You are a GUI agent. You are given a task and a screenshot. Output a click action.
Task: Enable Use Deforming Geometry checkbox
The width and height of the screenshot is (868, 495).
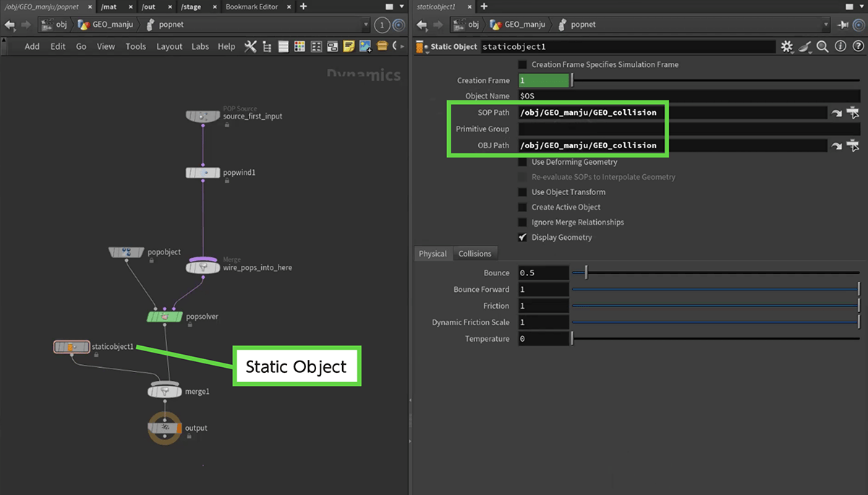(x=523, y=162)
